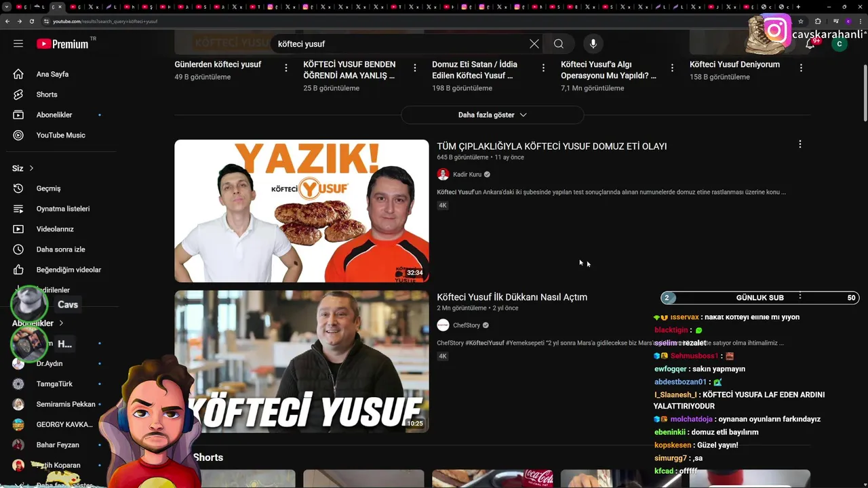The image size is (868, 488).
Task: Click ChefStory channel avatar
Action: 443,325
